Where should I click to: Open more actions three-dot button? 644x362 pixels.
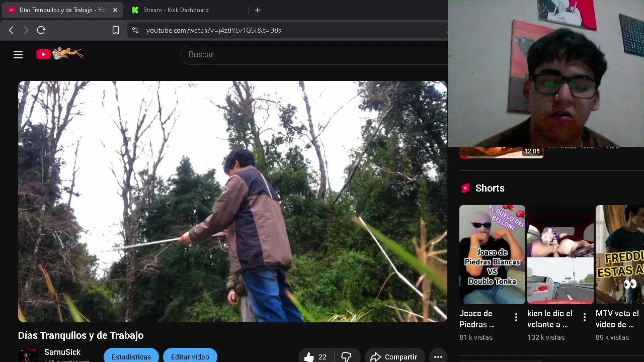click(x=438, y=356)
